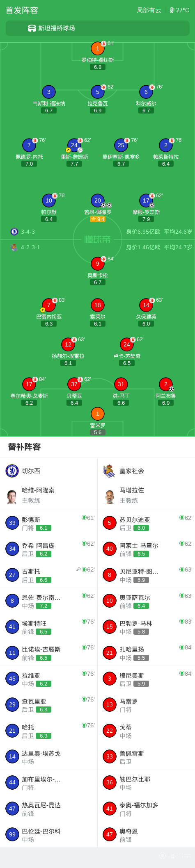Tap the Stamford Bridge stadium icon
195x868 pixels.
[x=32, y=28]
